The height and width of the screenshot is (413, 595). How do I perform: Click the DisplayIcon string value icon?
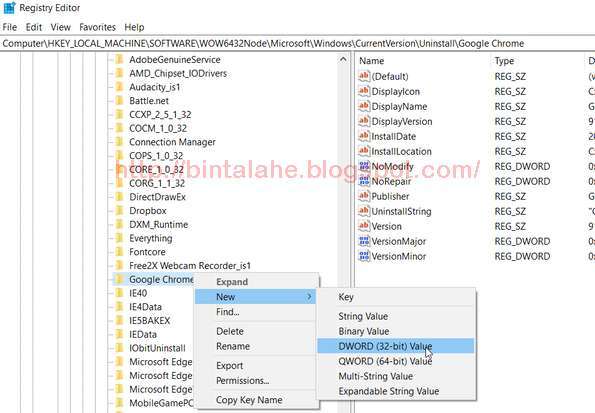point(364,91)
